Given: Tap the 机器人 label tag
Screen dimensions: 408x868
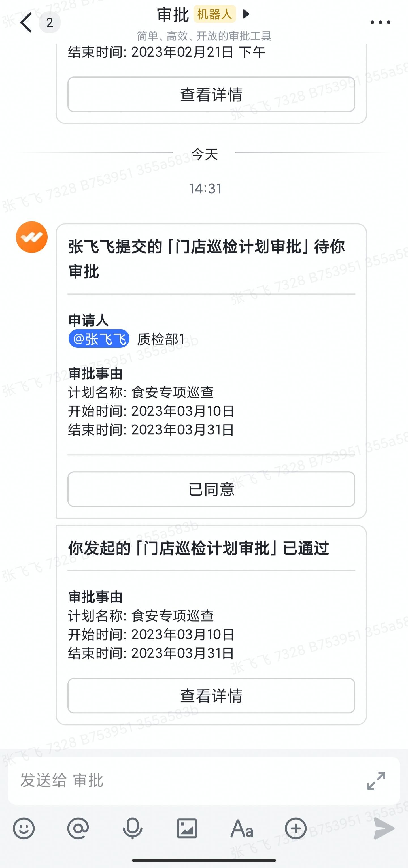Looking at the screenshot, I should tap(214, 14).
